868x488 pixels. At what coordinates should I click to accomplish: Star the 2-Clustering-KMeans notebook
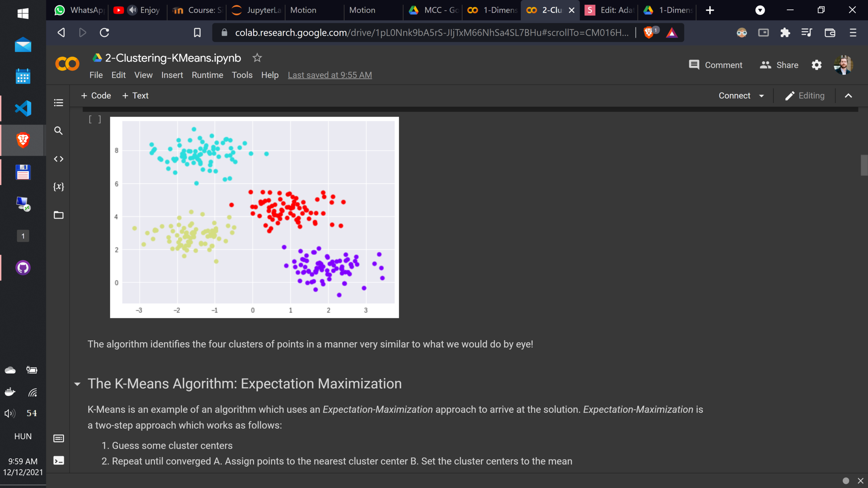pos(257,58)
